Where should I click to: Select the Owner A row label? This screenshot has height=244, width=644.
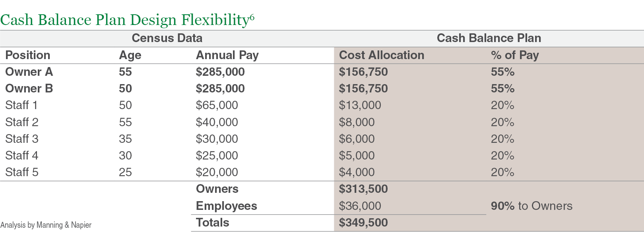click(29, 72)
